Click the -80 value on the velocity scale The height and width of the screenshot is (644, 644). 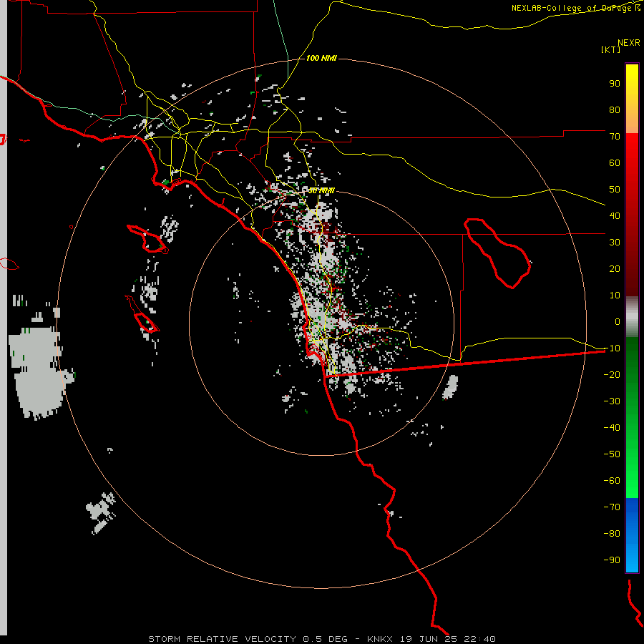tap(612, 534)
